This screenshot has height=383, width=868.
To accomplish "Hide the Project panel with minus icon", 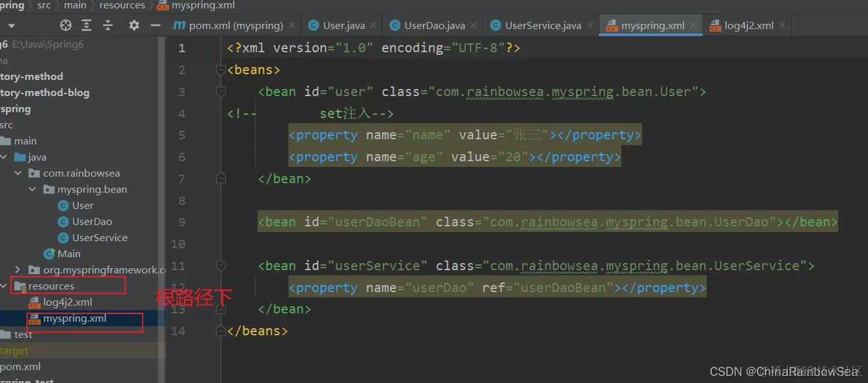I will 155,25.
